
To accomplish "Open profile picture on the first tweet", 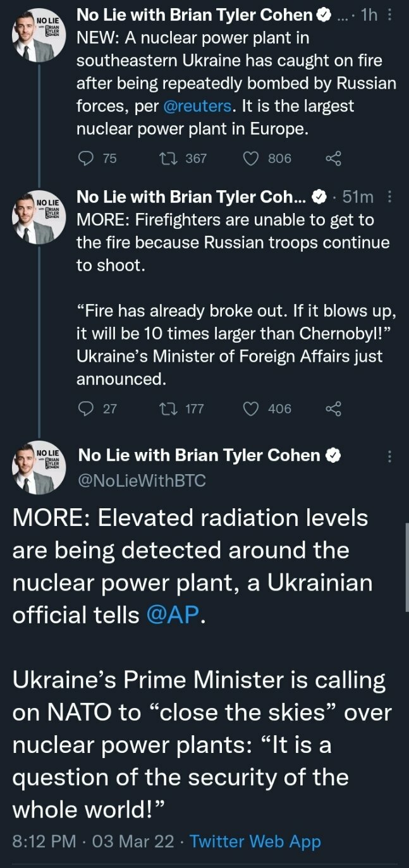I will 39,36.
